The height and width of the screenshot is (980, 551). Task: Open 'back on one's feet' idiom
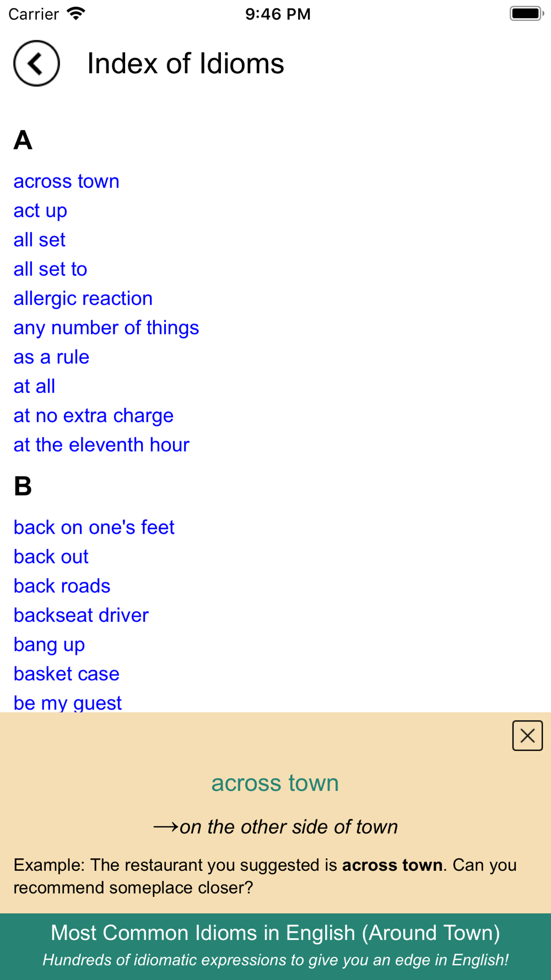94,527
